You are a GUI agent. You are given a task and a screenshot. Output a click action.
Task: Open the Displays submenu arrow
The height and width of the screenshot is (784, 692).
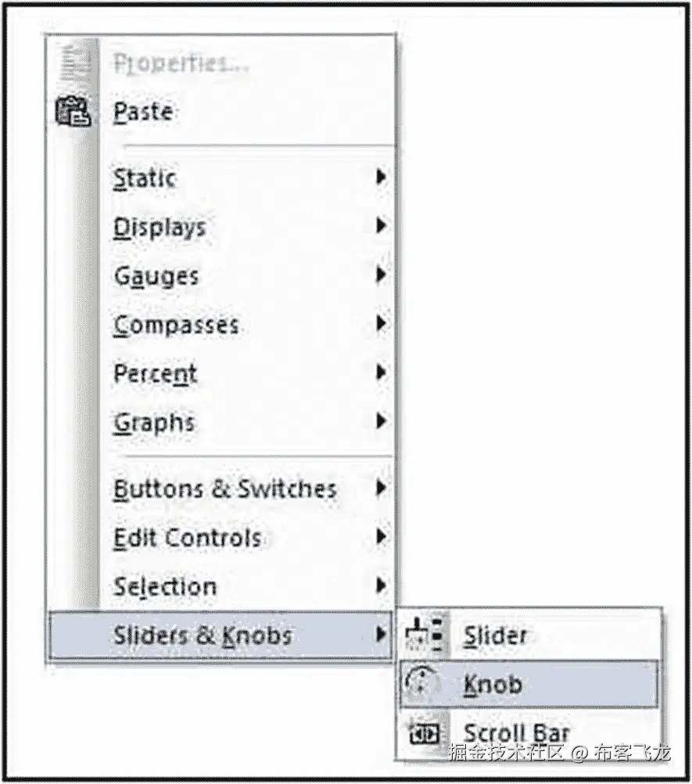click(x=381, y=228)
